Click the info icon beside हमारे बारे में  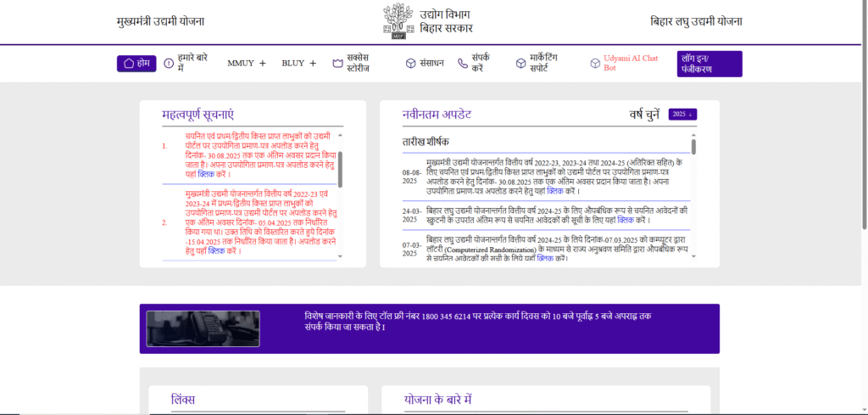point(169,63)
